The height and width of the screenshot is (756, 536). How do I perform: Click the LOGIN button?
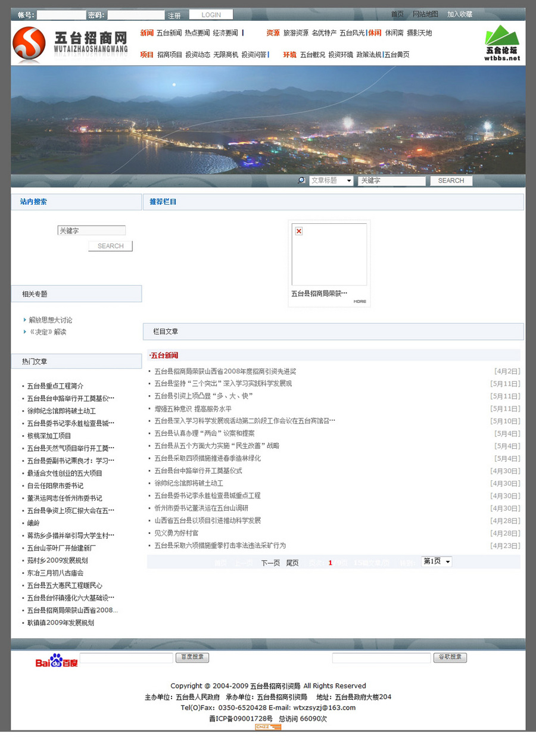point(211,15)
